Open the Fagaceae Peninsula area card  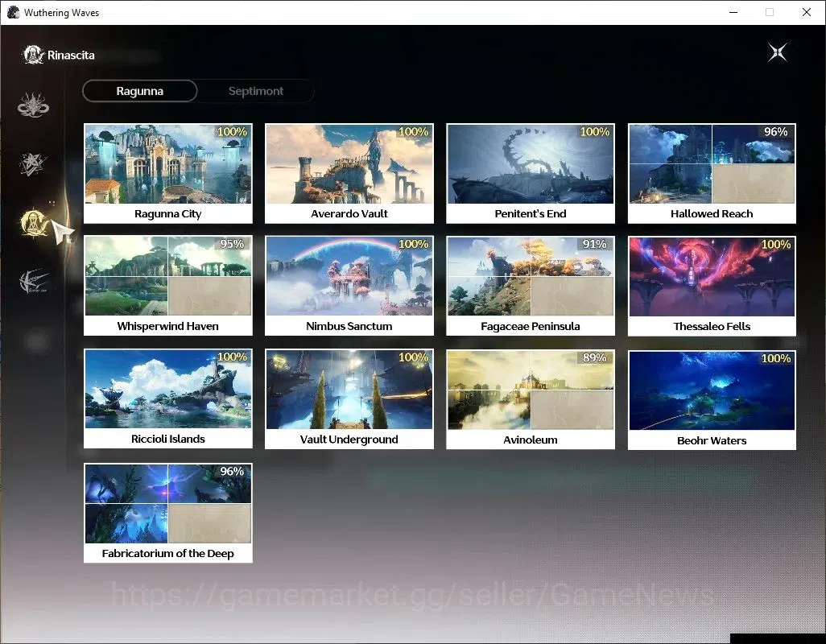pos(531,286)
